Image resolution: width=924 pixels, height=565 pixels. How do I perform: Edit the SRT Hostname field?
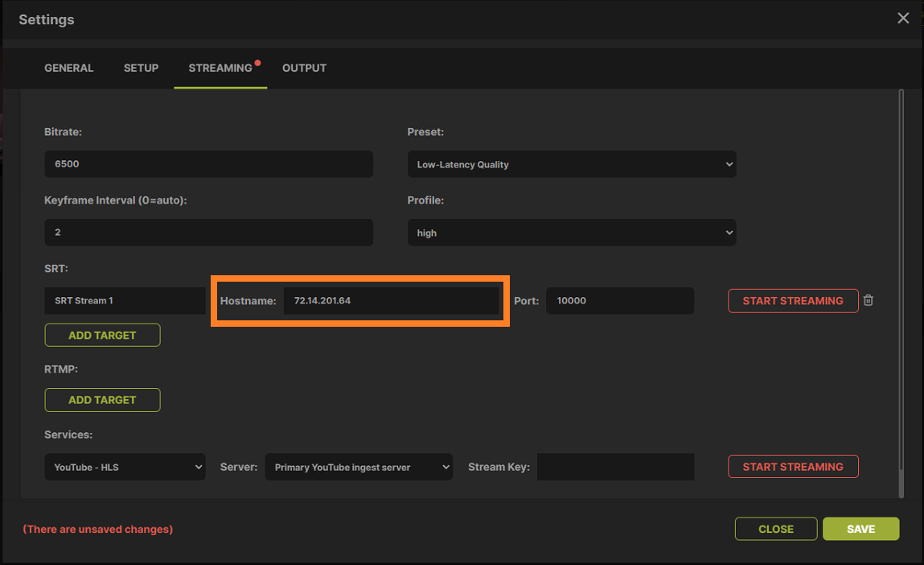click(392, 301)
